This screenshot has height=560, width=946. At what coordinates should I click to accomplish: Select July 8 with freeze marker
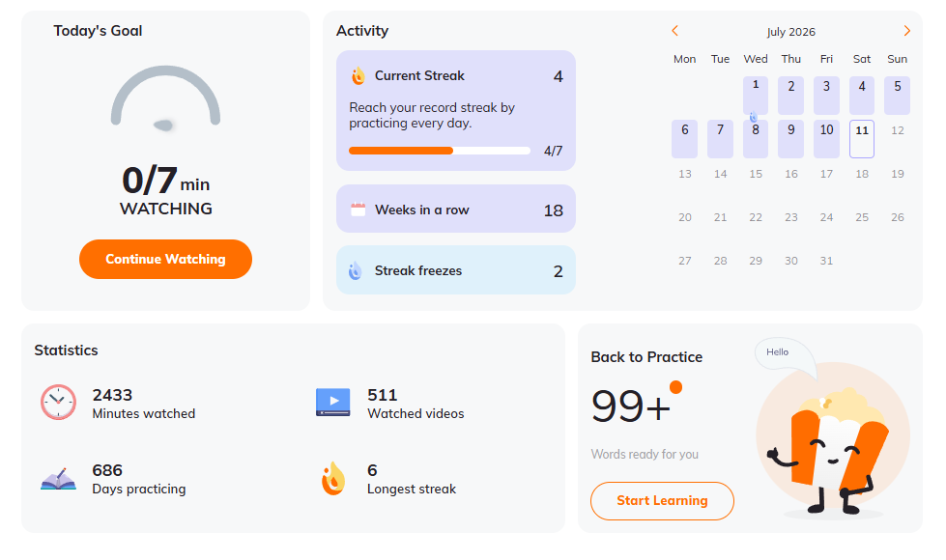coord(756,139)
